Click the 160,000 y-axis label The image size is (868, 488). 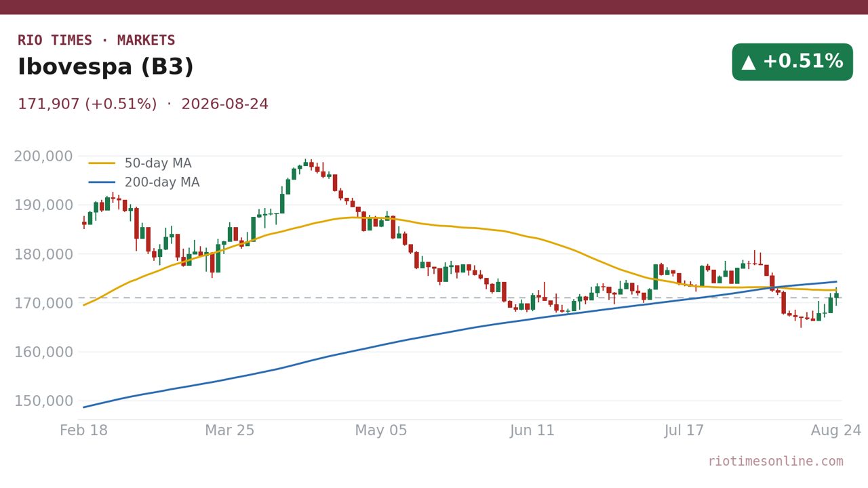click(x=43, y=352)
